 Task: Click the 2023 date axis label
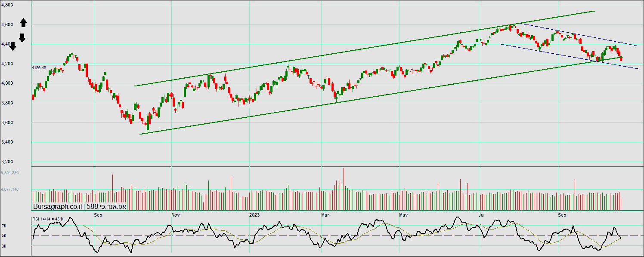pos(254,214)
